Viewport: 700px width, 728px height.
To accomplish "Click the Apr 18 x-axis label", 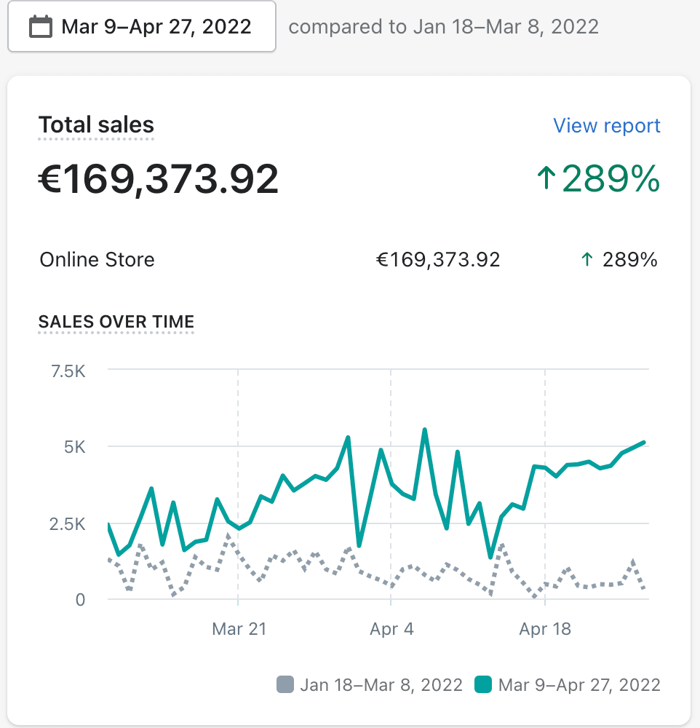I will coord(545,629).
